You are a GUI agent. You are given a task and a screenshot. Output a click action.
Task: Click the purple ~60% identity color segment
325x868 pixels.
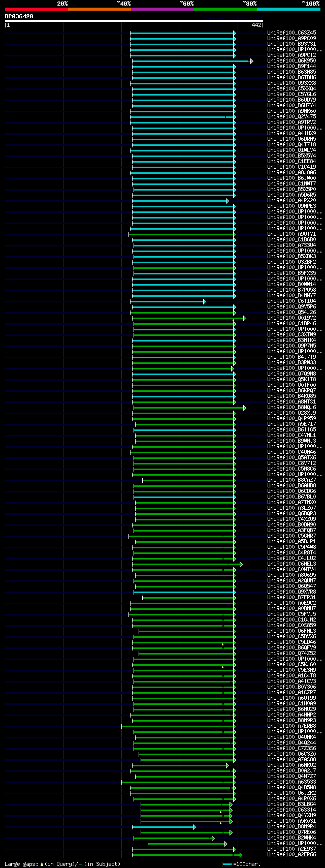tap(162, 9)
